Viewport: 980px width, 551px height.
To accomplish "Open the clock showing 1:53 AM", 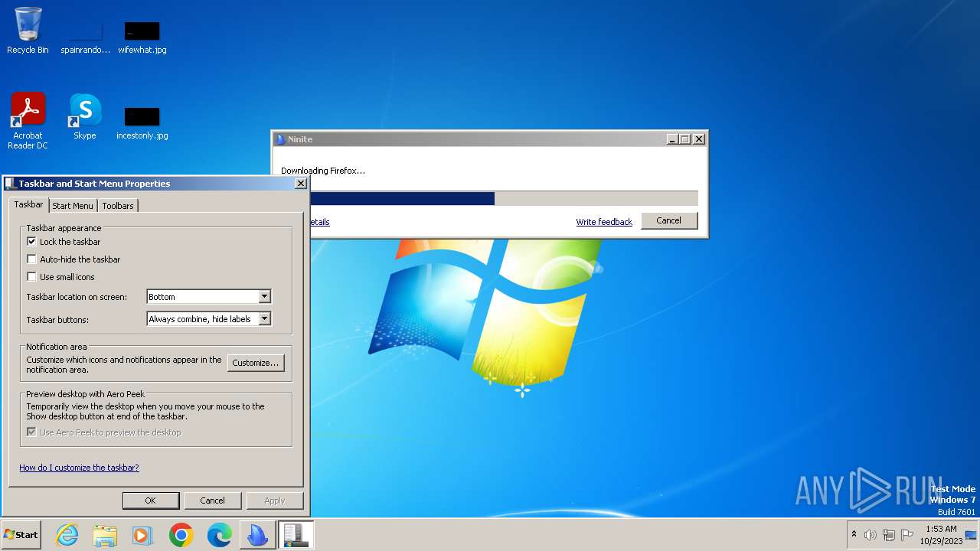I will (x=940, y=535).
